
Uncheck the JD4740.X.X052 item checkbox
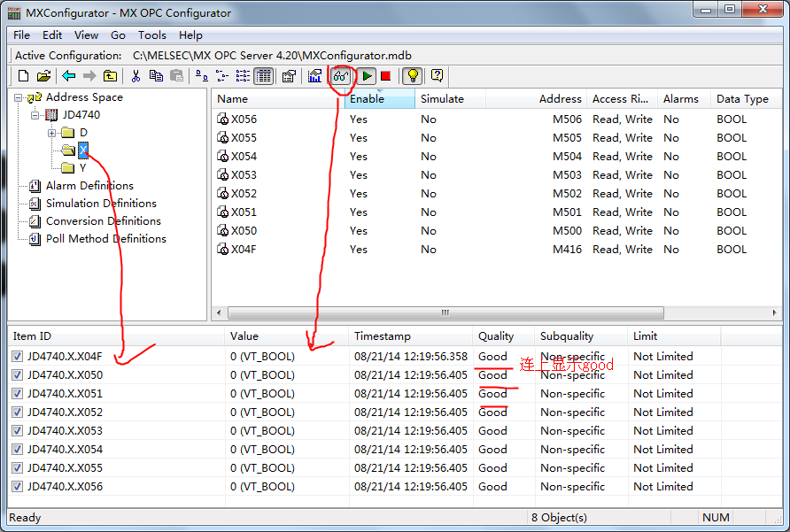coord(19,412)
